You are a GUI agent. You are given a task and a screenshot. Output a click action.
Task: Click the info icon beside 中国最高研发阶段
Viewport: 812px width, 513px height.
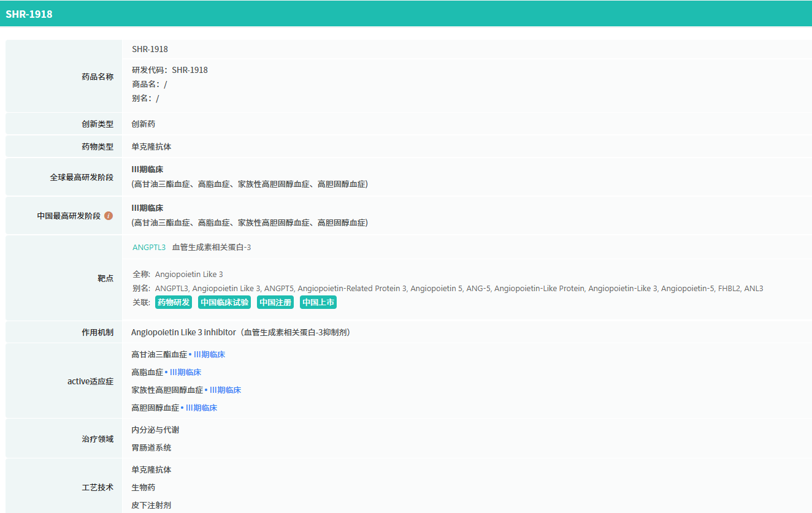109,216
